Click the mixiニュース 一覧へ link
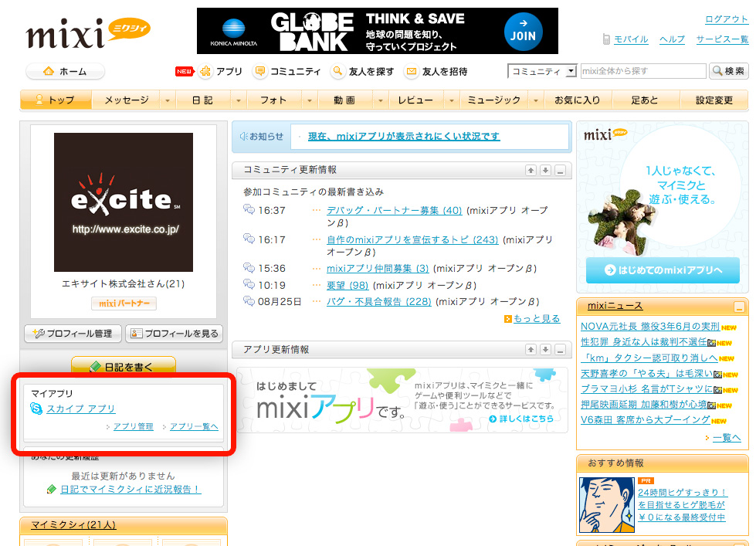This screenshot has width=756, height=546. pos(727,437)
